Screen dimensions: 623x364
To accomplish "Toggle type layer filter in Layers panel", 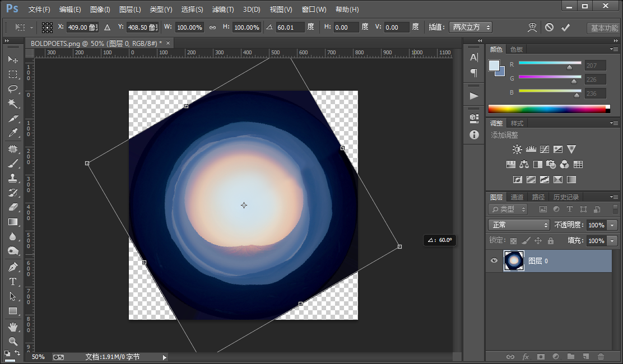I will [569, 209].
